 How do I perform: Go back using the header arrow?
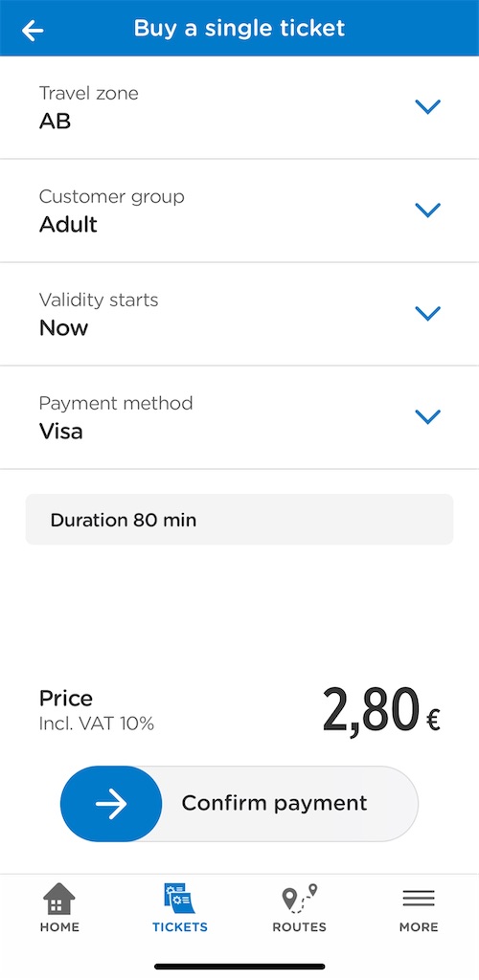(x=33, y=30)
